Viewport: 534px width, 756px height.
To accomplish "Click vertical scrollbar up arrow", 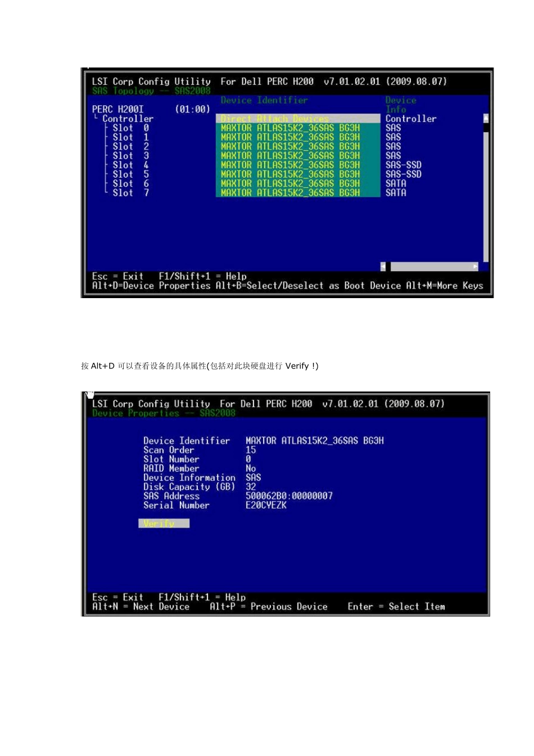I will [486, 118].
